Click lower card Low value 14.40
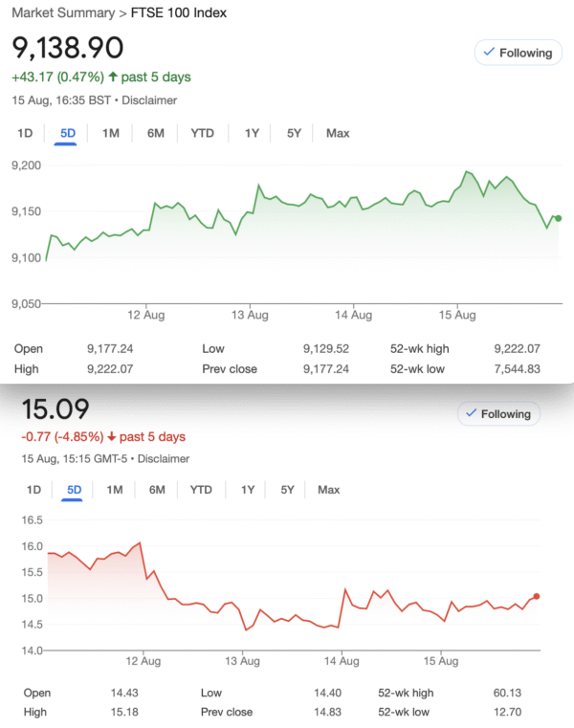 pyautogui.click(x=327, y=693)
